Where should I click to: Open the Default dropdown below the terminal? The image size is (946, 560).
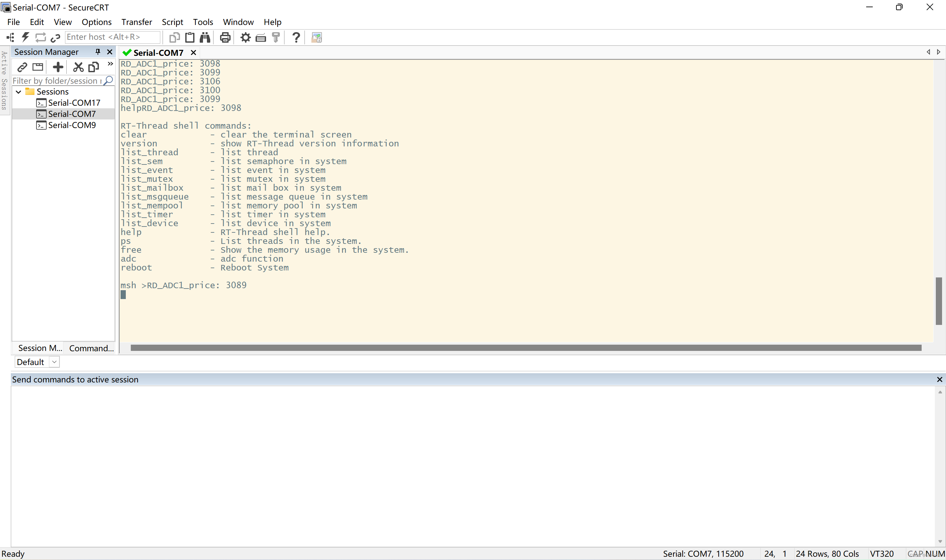[54, 362]
